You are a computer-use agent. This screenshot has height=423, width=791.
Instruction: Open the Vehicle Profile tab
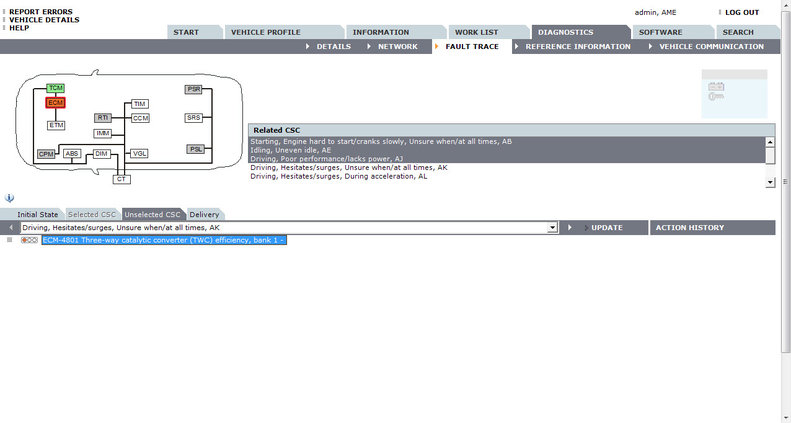(264, 32)
